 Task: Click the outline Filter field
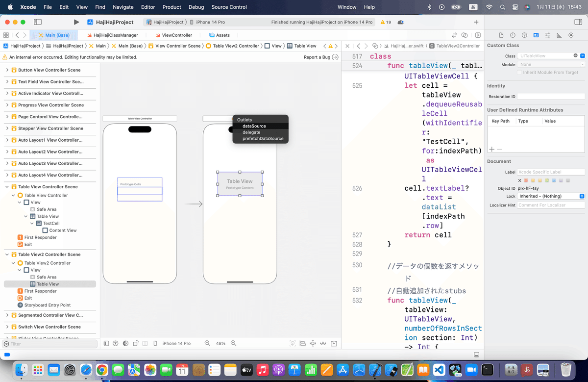tap(49, 344)
